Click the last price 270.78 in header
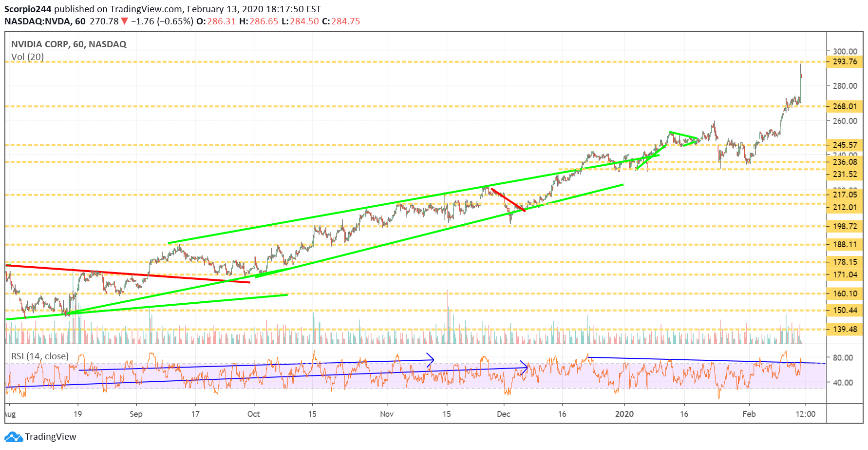The height and width of the screenshot is (450, 868). pyautogui.click(x=104, y=21)
